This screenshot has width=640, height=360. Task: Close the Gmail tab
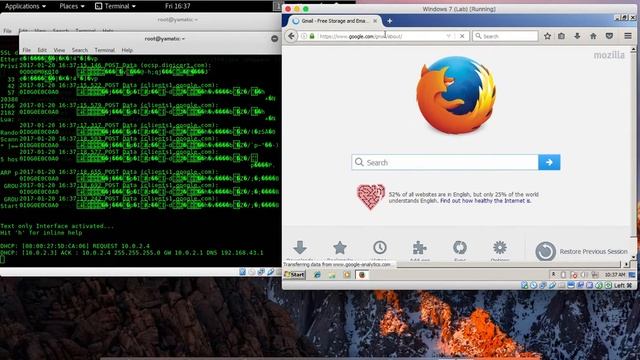click(x=375, y=21)
